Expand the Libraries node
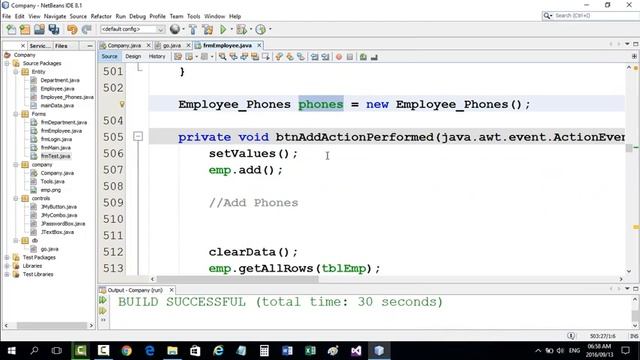The height and width of the screenshot is (360, 640). (x=7, y=266)
